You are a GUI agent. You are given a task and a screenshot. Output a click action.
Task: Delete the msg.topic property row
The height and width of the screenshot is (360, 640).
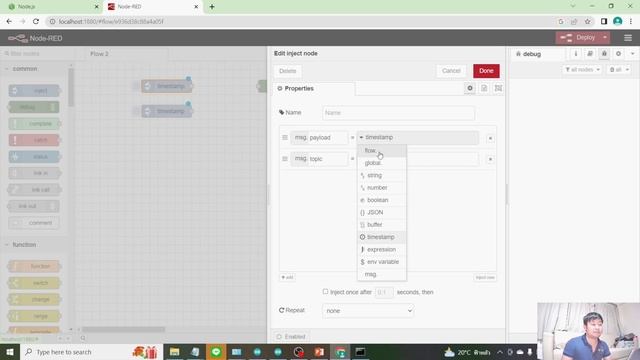[x=490, y=159]
